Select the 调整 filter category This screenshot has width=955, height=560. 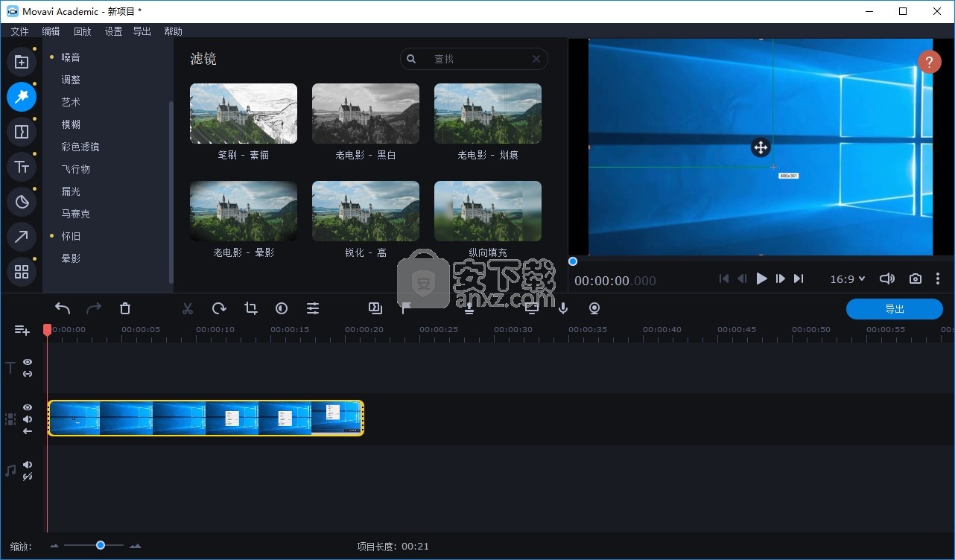(71, 80)
